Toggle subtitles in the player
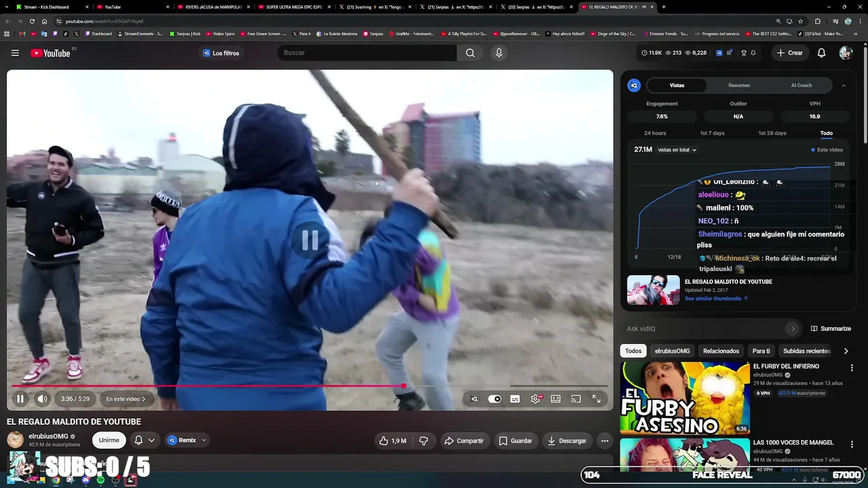The image size is (868, 488). coord(515,399)
